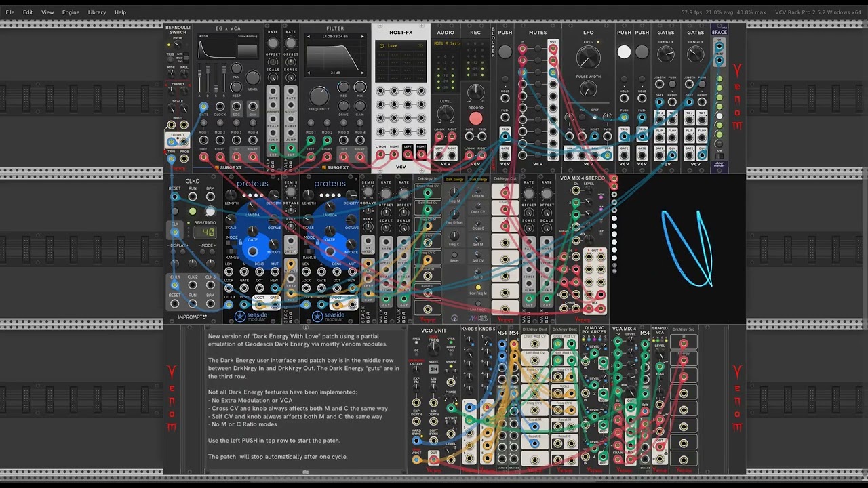Click the ENV output jack on EG x VCA
This screenshot has height=488, width=868.
pyautogui.click(x=252, y=106)
